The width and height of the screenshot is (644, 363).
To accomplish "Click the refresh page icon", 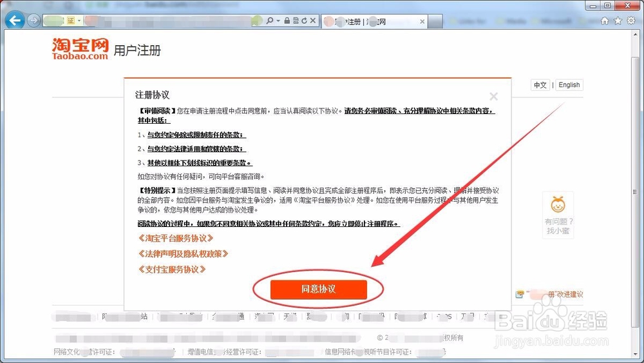I will point(305,21).
